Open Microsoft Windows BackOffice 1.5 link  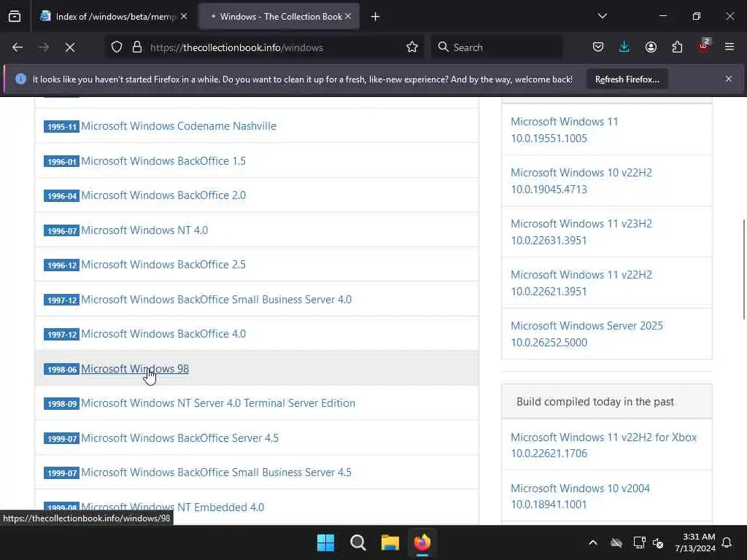163,161
